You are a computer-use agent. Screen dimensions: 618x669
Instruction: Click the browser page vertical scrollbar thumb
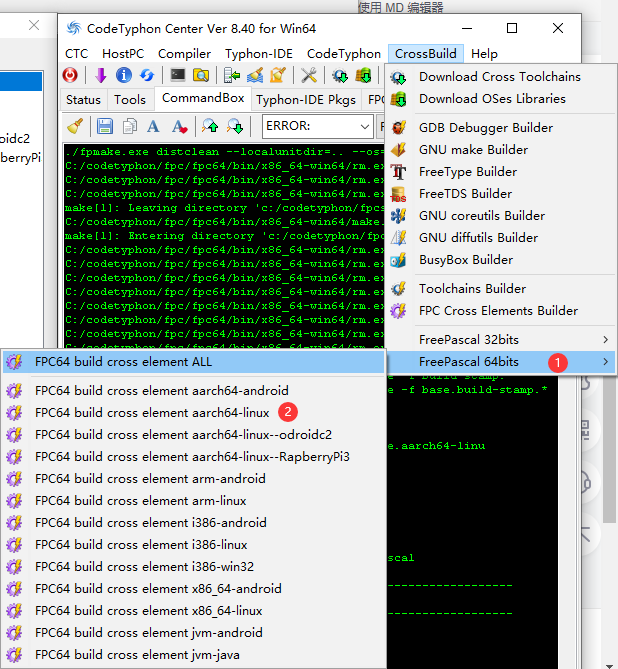609,448
